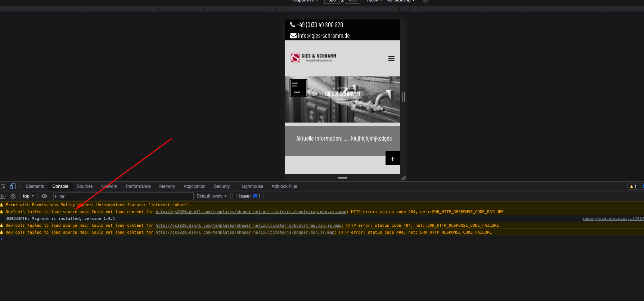Screen dimensions: 644x301
Task: Click the phone icon in the site header
Action: click(x=293, y=25)
